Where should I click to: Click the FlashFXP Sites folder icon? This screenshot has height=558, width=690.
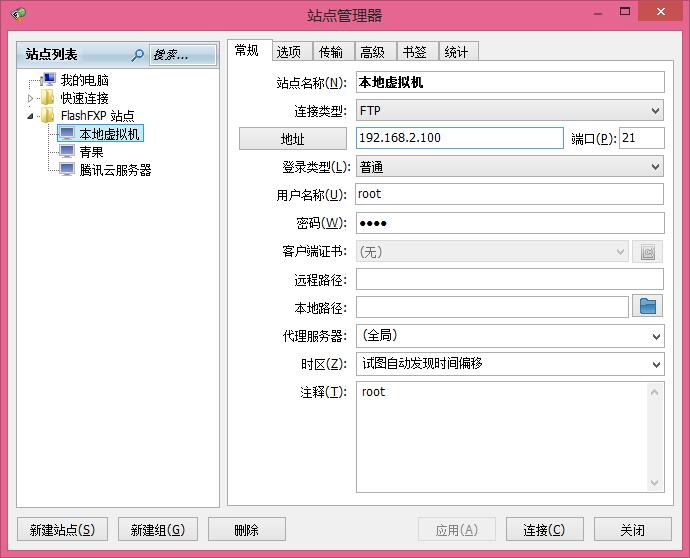pos(48,115)
